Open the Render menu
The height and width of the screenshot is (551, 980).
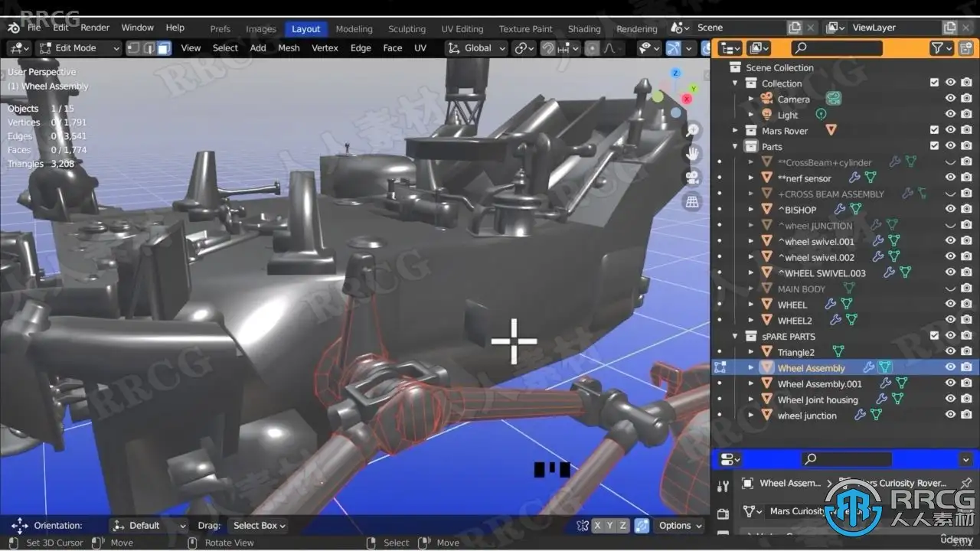pyautogui.click(x=95, y=28)
